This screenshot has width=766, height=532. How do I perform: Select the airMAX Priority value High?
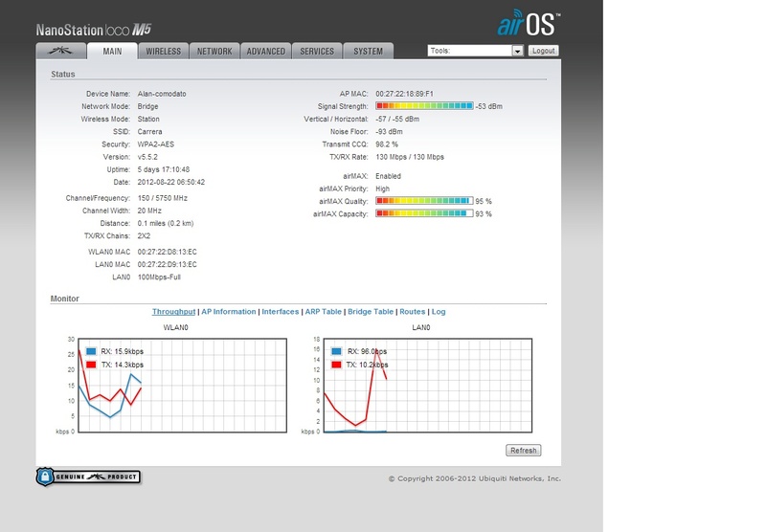point(382,188)
